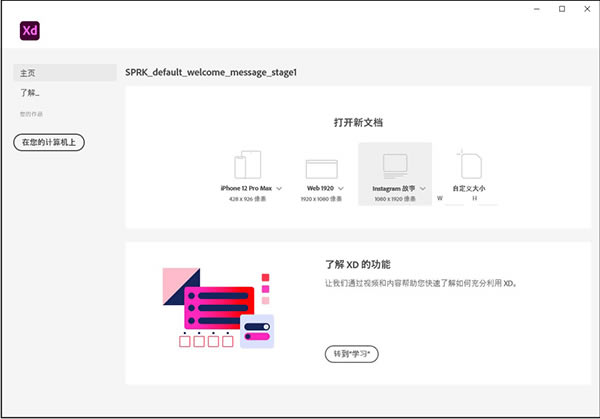
Task: Click the 1080 x 1920 像素 size text
Action: 395,199
